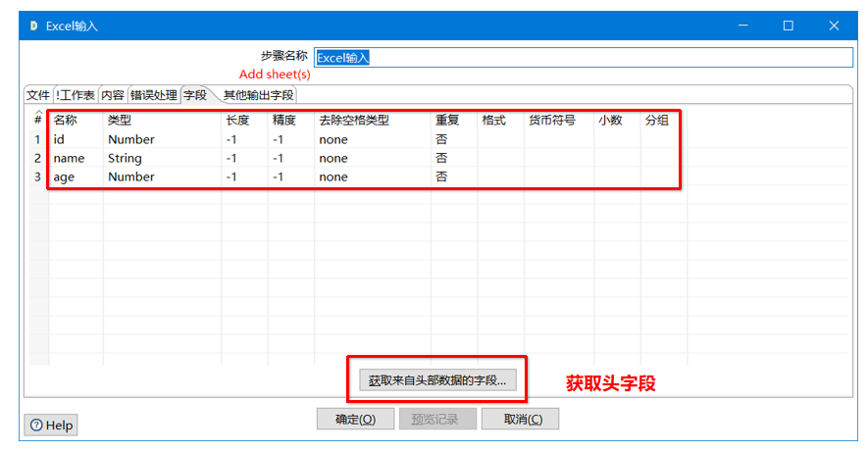
Task: Click the Help button
Action: click(x=51, y=425)
